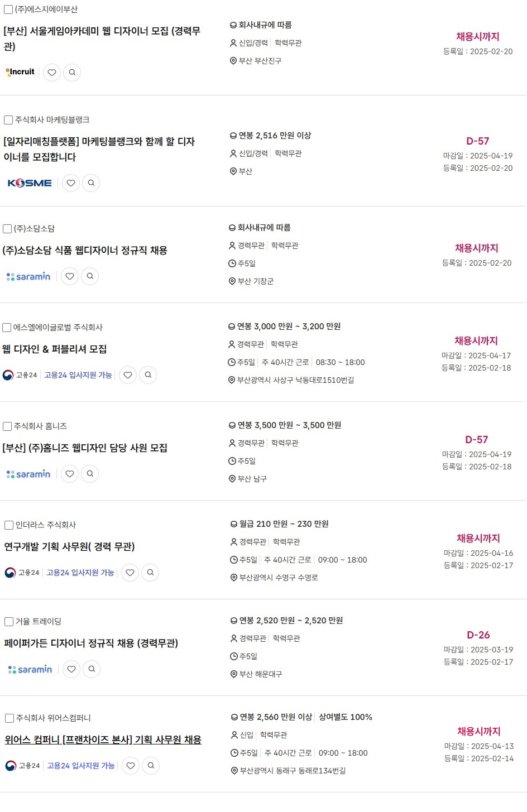The width and height of the screenshot is (527, 812).
Task: Tick the 주식회사 마케팅블랭크 checkbox
Action: [8, 120]
